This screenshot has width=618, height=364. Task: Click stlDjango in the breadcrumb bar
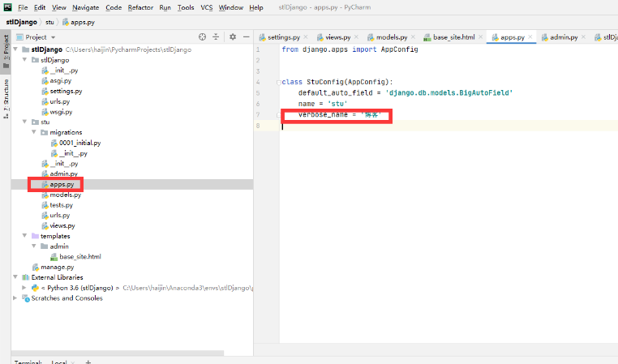21,22
